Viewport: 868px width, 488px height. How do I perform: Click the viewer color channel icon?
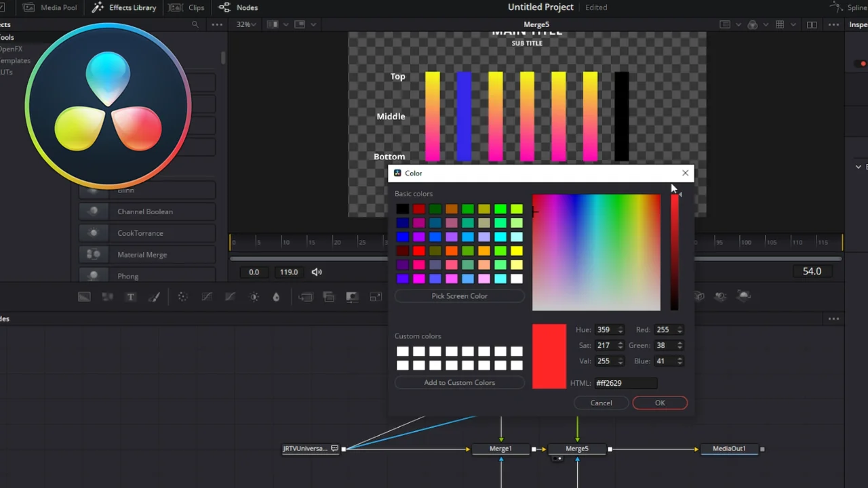point(752,24)
